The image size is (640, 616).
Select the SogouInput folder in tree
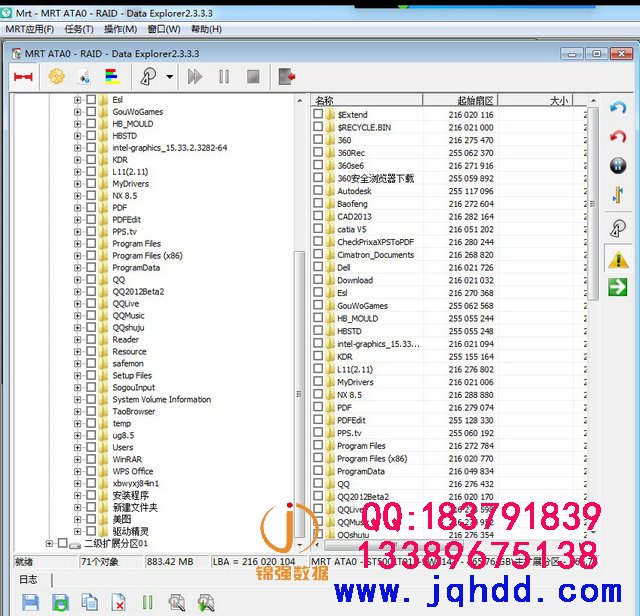(133, 387)
